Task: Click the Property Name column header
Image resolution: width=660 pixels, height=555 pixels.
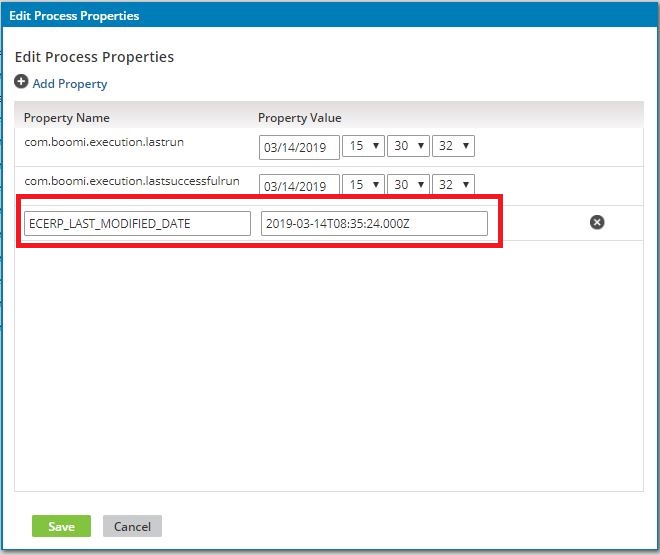Action: click(67, 118)
